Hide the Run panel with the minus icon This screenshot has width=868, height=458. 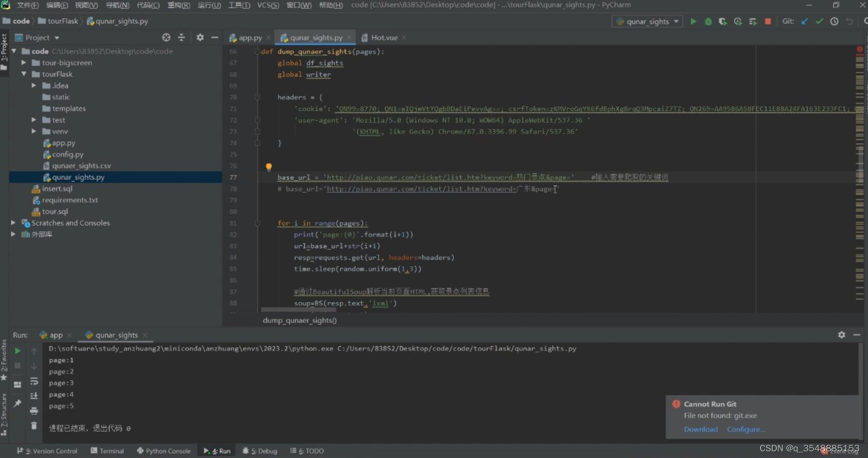coord(857,334)
